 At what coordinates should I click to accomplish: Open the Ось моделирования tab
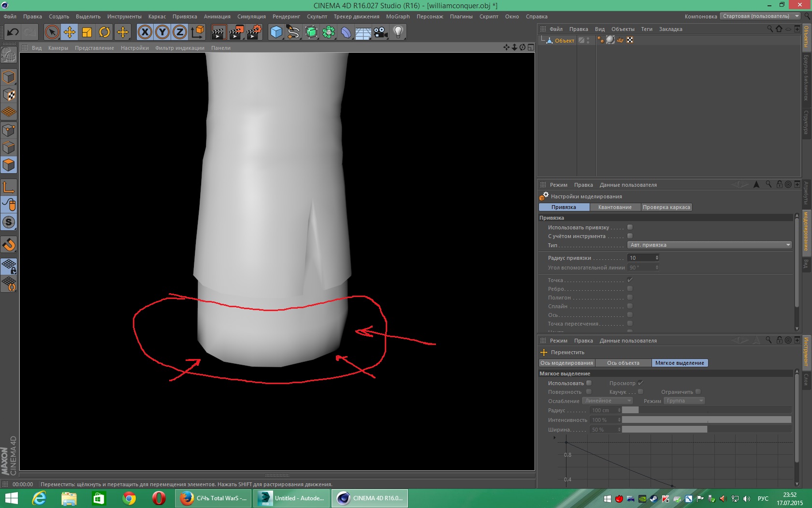click(566, 363)
